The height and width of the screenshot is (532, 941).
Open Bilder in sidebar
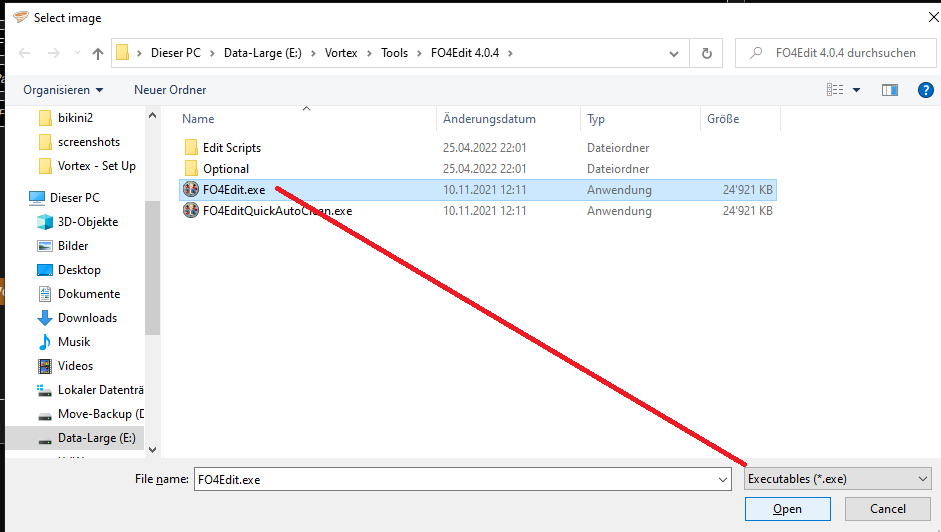[73, 246]
